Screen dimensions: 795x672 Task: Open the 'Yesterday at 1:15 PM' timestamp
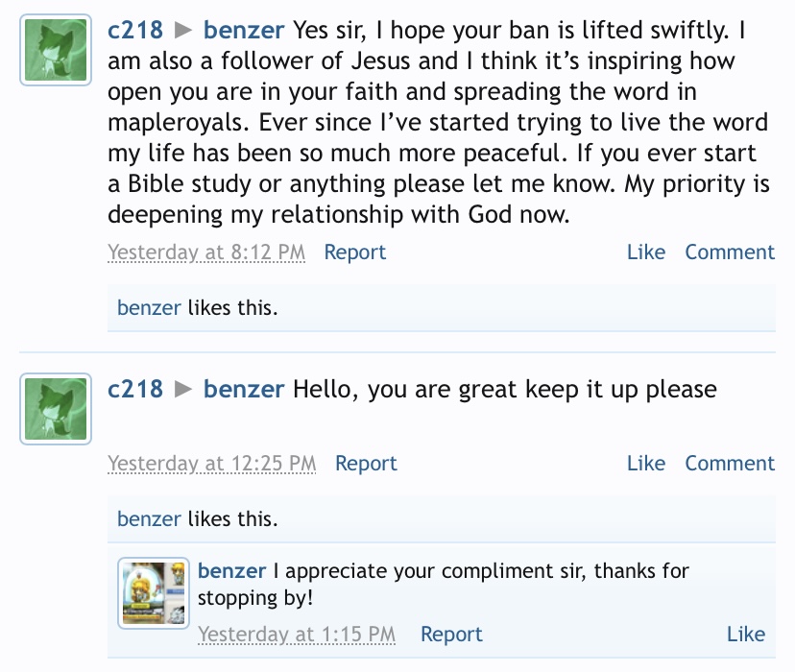[x=297, y=635]
